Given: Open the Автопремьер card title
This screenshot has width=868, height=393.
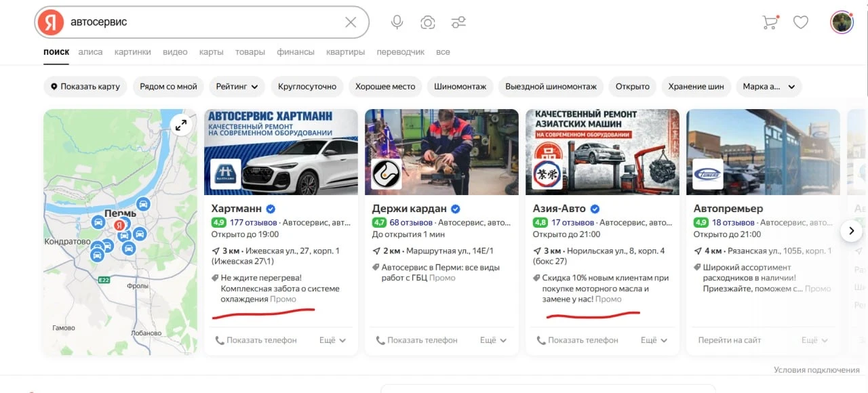Looking at the screenshot, I should [728, 209].
